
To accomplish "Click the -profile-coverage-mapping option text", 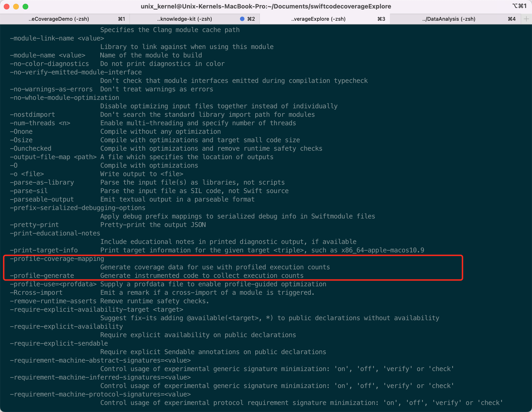I will (x=57, y=259).
